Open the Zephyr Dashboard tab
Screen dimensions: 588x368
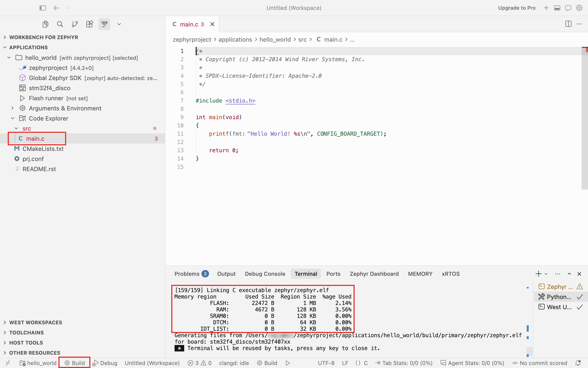click(x=374, y=274)
